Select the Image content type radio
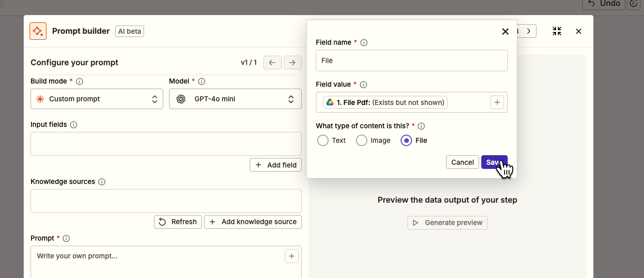The width and height of the screenshot is (644, 278). pos(361,141)
